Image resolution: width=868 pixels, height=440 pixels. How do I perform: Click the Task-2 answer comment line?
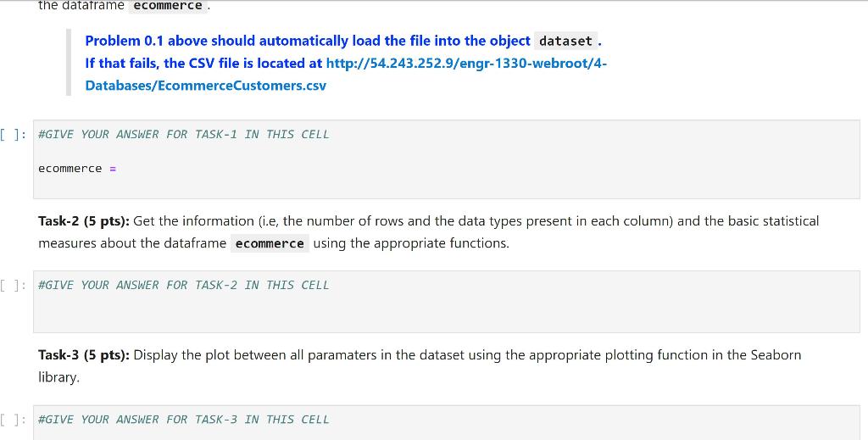click(x=183, y=285)
